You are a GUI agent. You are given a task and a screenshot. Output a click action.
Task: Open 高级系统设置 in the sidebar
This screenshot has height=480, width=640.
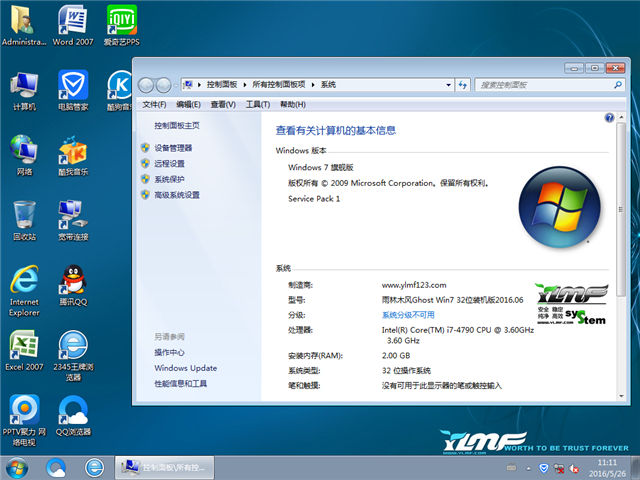point(177,195)
